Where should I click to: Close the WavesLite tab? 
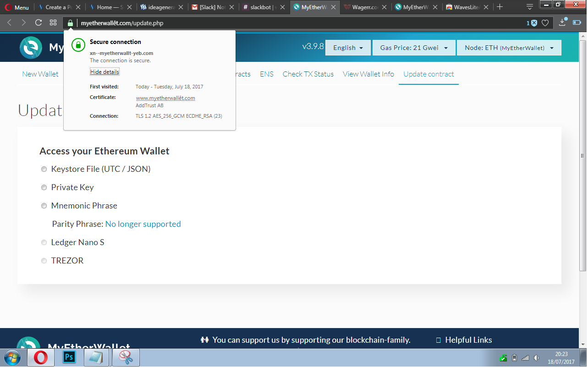[487, 7]
